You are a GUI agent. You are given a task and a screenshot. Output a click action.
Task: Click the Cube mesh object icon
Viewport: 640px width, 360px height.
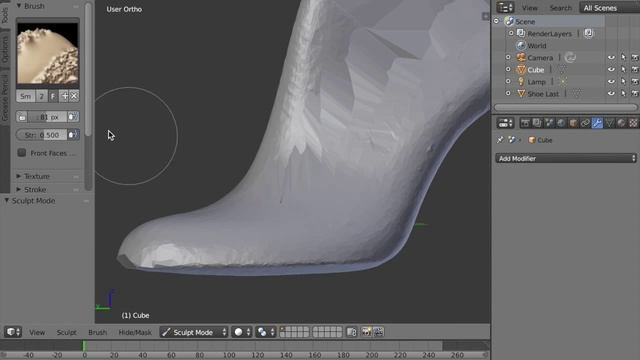521,69
